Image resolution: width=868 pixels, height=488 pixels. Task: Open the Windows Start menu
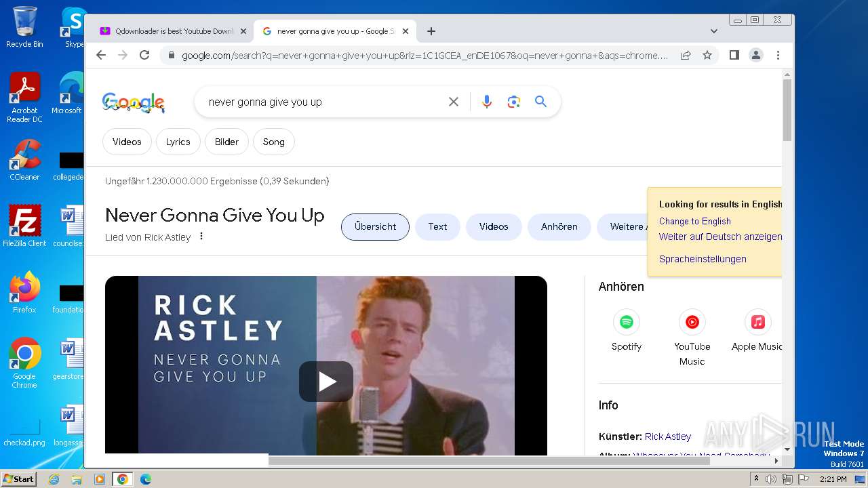pyautogui.click(x=19, y=479)
